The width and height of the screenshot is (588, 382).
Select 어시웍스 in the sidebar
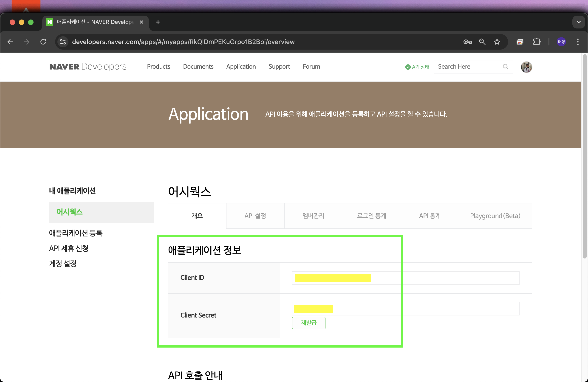coord(102,212)
